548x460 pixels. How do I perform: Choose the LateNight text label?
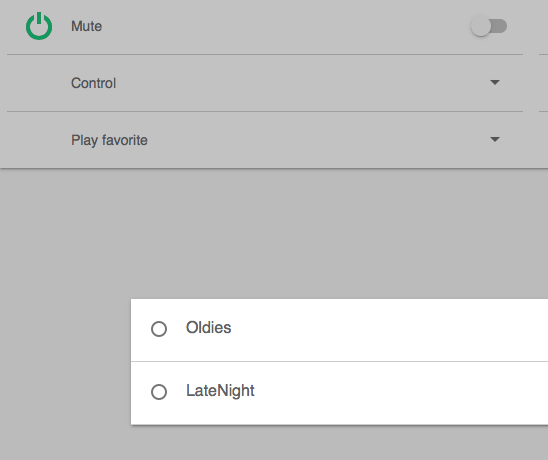(220, 391)
